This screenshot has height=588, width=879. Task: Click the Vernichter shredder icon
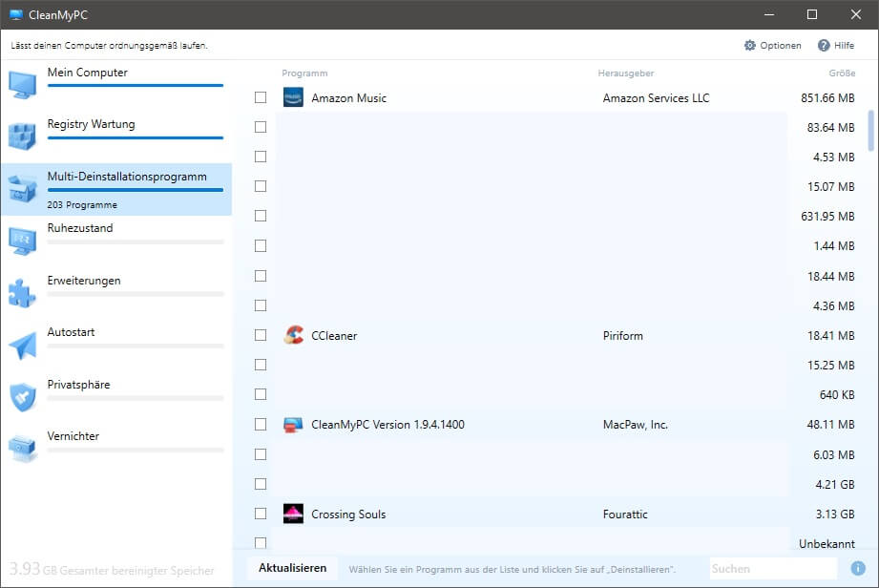22,449
